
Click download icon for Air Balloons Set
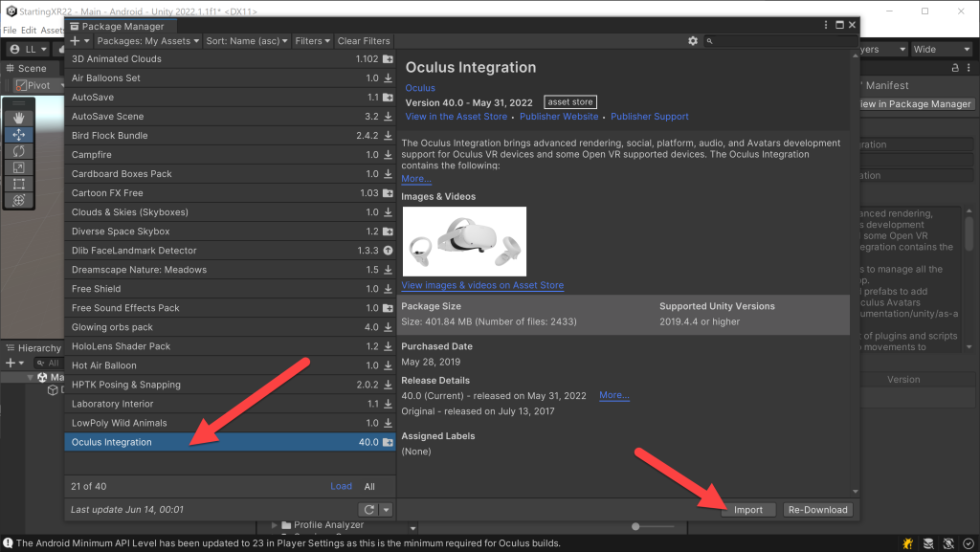point(389,78)
